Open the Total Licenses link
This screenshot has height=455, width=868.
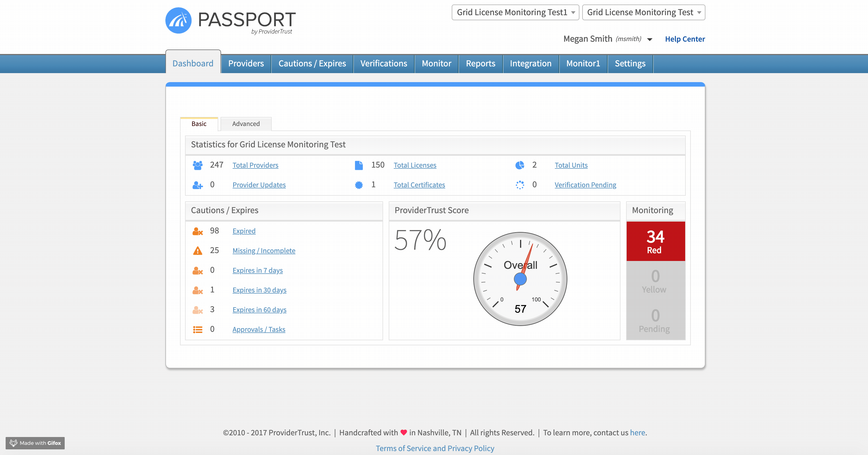pos(415,165)
